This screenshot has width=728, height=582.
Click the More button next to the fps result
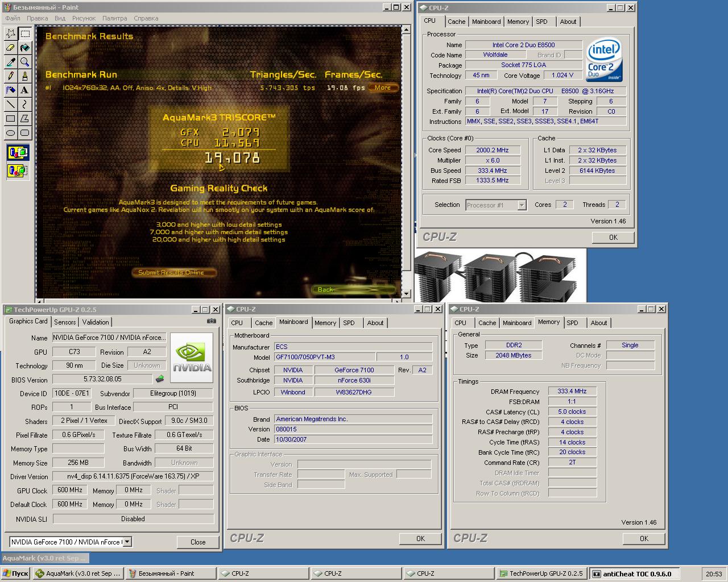click(383, 88)
